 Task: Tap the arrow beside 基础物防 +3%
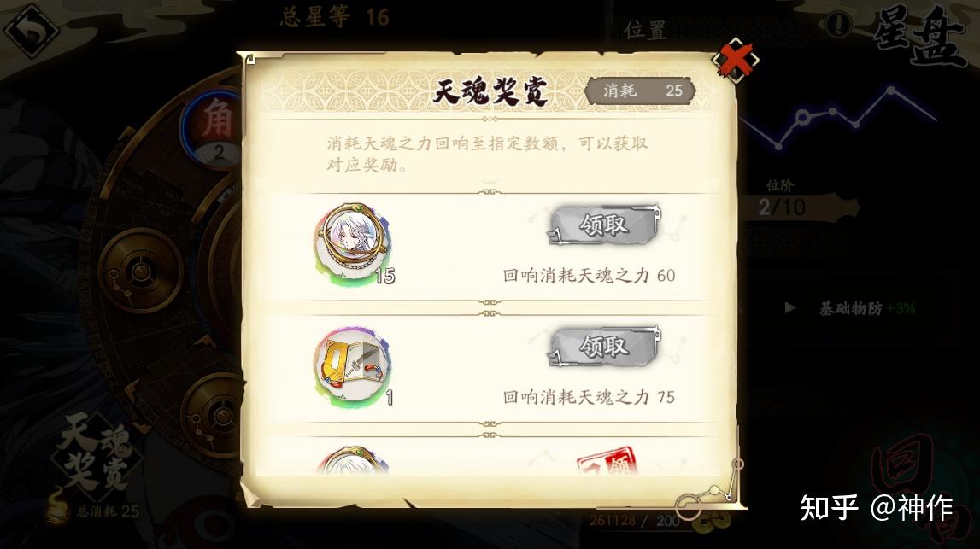point(790,308)
